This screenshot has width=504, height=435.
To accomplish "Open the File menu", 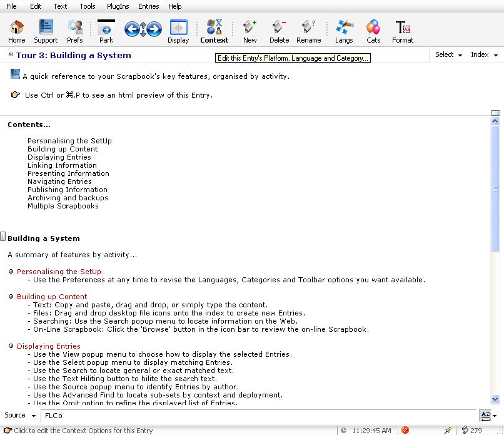I will (x=11, y=6).
